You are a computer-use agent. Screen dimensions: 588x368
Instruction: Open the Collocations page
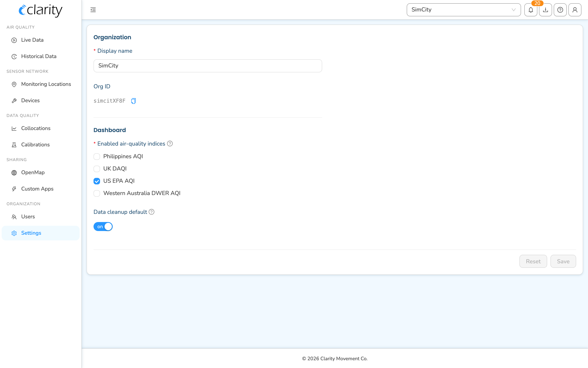[x=41, y=128]
